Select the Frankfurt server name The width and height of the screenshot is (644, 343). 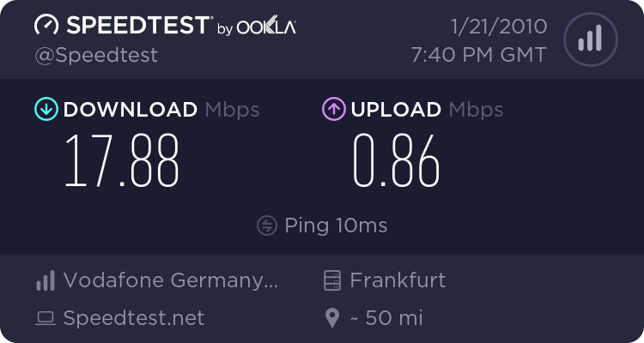point(398,280)
